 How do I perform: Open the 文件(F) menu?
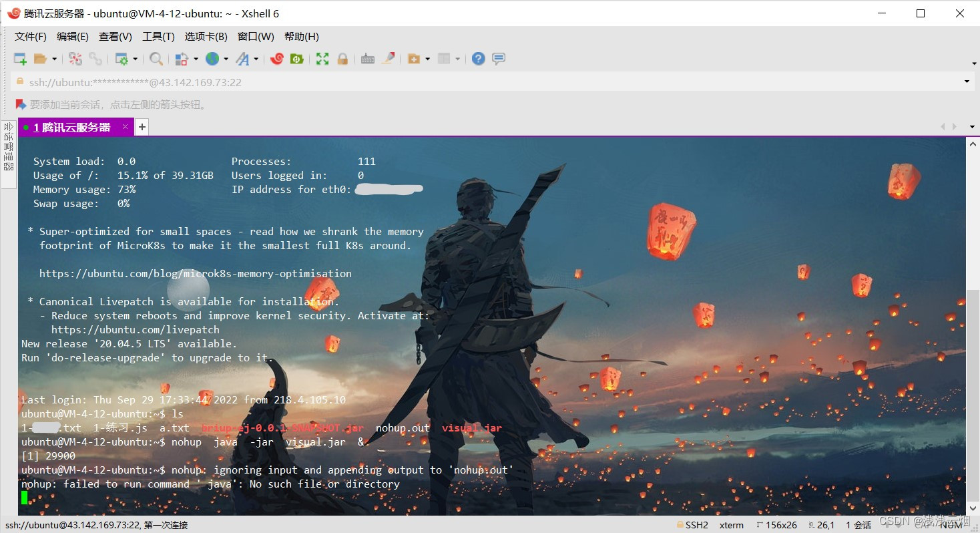tap(31, 37)
